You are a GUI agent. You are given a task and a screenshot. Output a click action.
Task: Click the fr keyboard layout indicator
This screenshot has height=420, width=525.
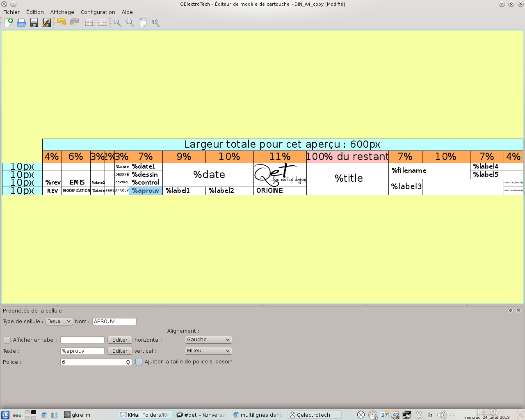click(x=430, y=415)
